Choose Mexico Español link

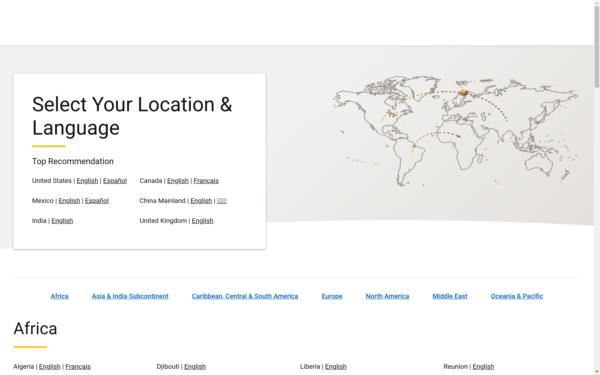pos(97,201)
